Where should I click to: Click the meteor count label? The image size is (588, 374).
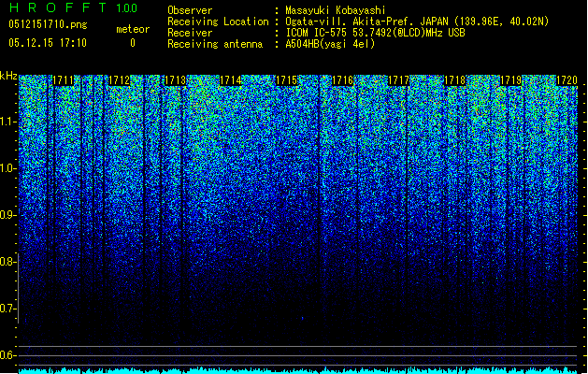tap(133, 29)
